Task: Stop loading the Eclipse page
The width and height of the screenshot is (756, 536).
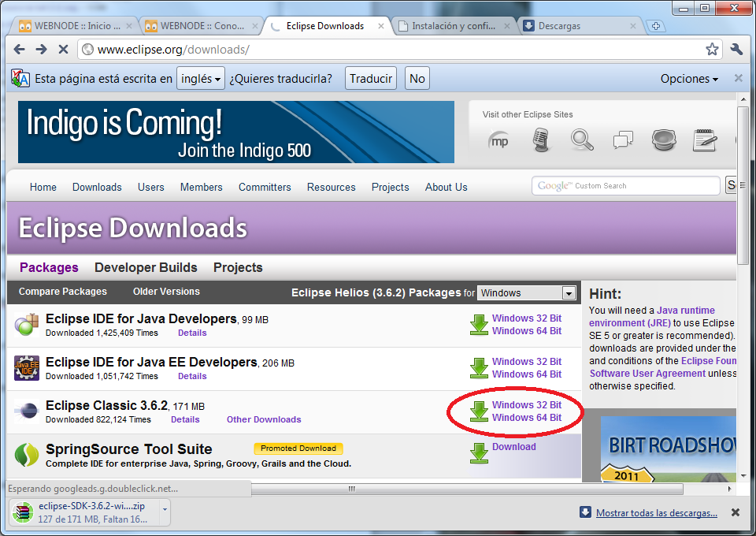Action: [63, 49]
